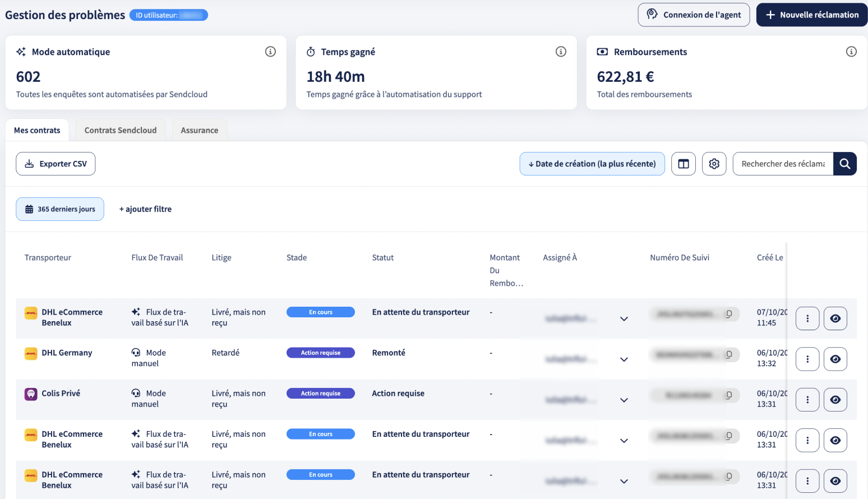Open three-dot menu for Colis Privé row
Screen dimensions: 868x499
pyautogui.click(x=807, y=400)
